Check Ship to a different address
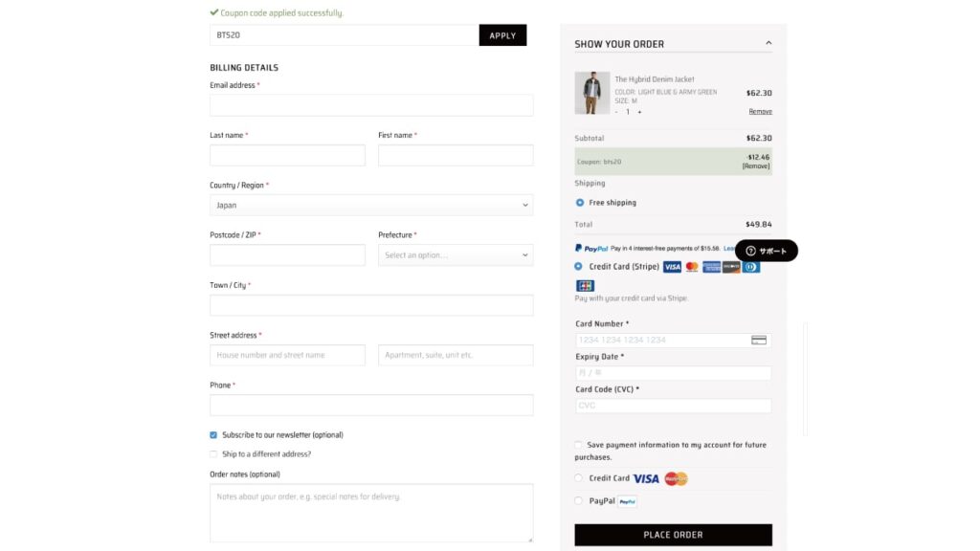The image size is (980, 551). click(x=213, y=454)
